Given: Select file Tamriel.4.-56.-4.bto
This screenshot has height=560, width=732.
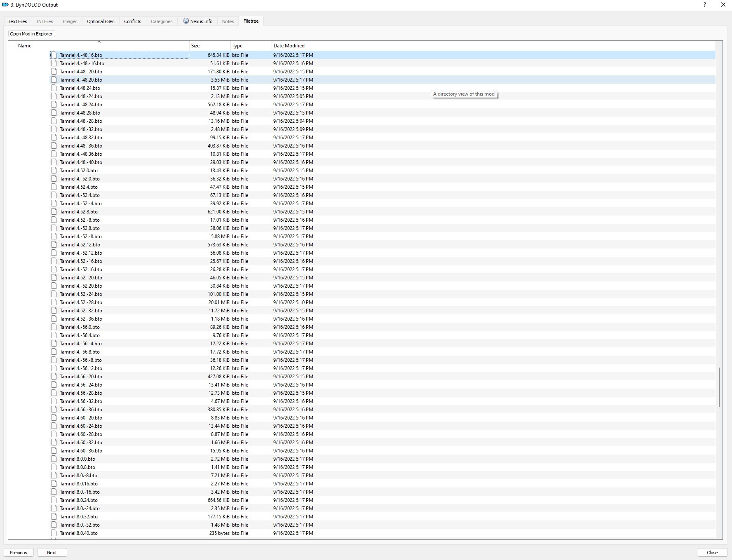Looking at the screenshot, I should click(81, 343).
